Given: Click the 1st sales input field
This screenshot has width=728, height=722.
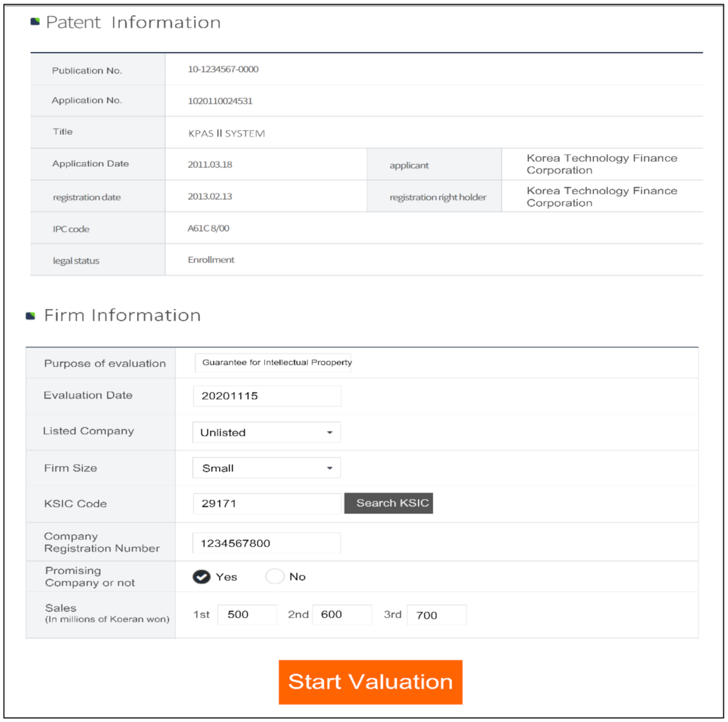Looking at the screenshot, I should 247,615.
